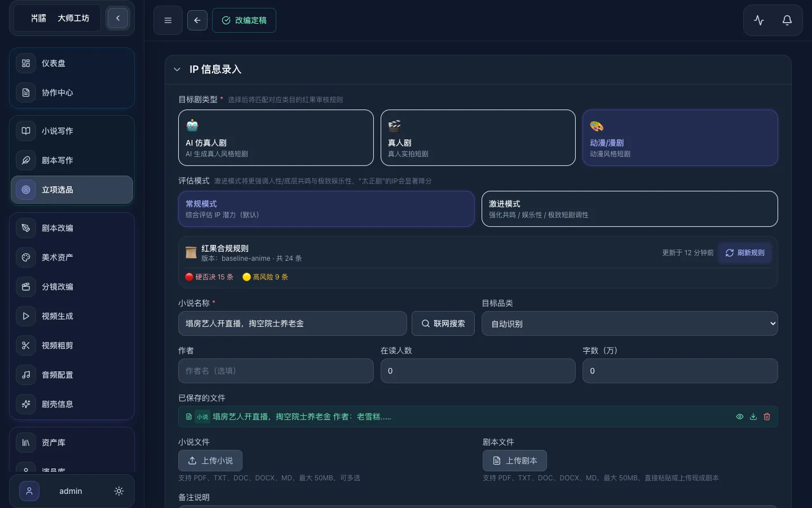Click the 资产库 library icon
Screen dimensions: 812x508
[x=26, y=443]
